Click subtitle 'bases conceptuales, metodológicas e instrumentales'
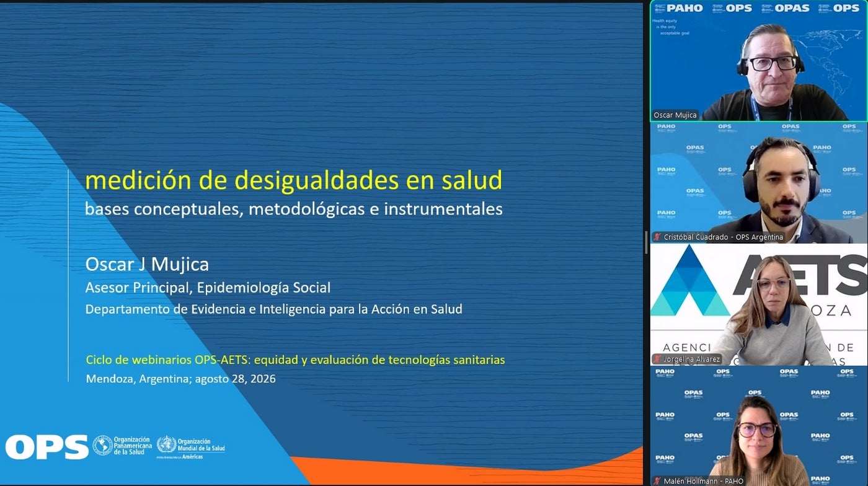The image size is (868, 486). tap(294, 209)
